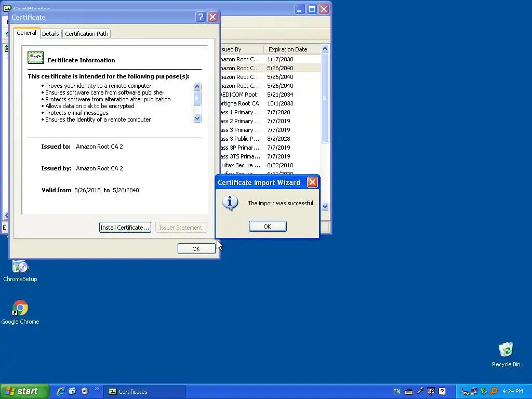The image size is (532, 399).
Task: Minimize the Certificates window
Action: click(x=299, y=9)
